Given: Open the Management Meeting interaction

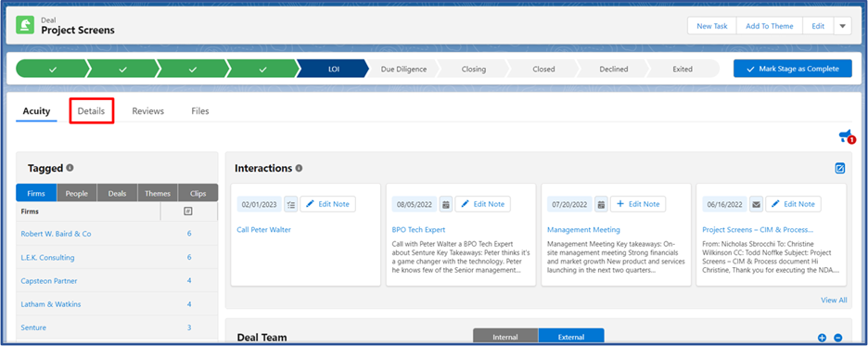Looking at the screenshot, I should [583, 229].
